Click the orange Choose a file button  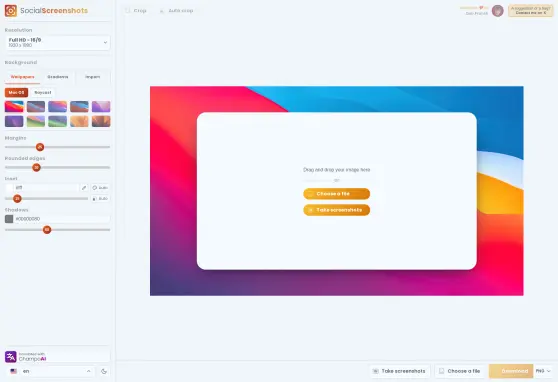337,194
